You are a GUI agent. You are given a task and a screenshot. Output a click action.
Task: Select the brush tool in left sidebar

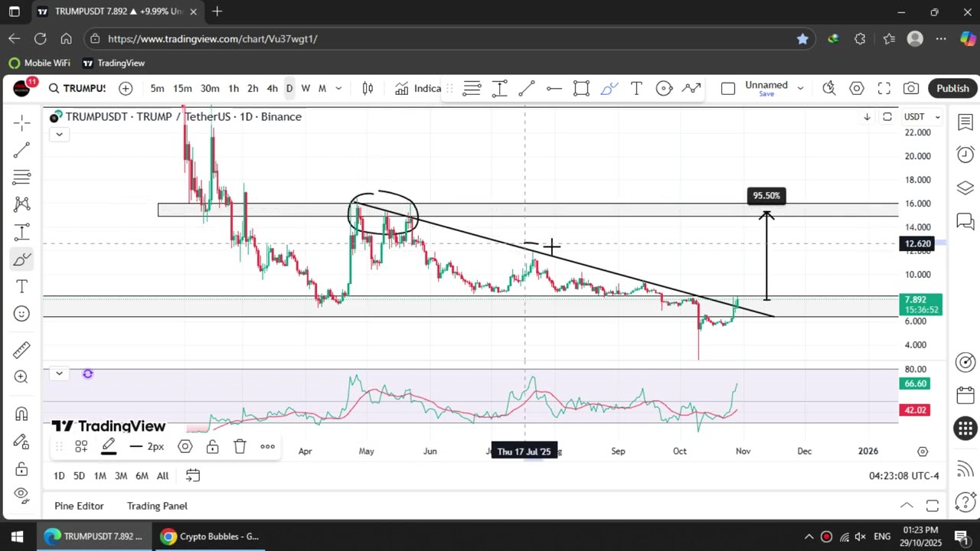[x=21, y=259]
